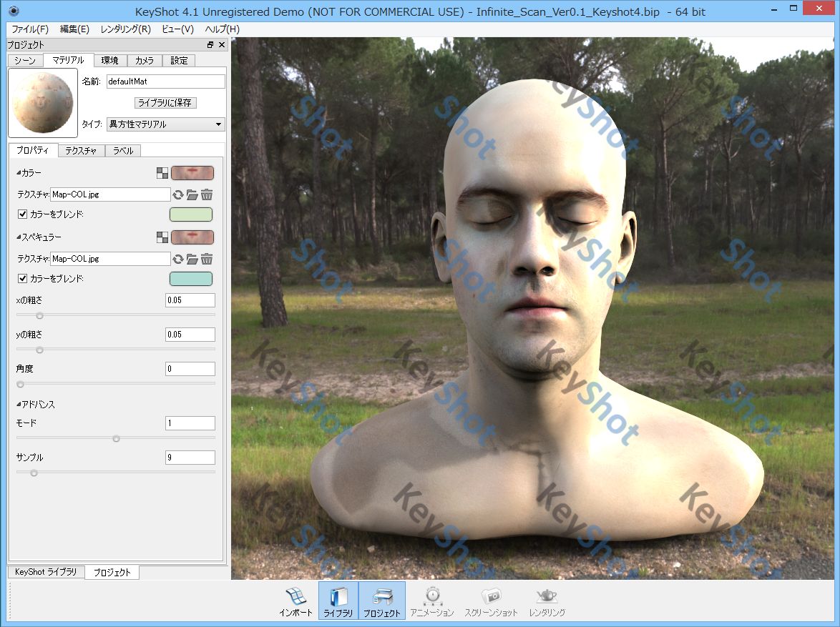Switch to the 環境 tab
Screen dimensions: 840x627
[x=109, y=61]
